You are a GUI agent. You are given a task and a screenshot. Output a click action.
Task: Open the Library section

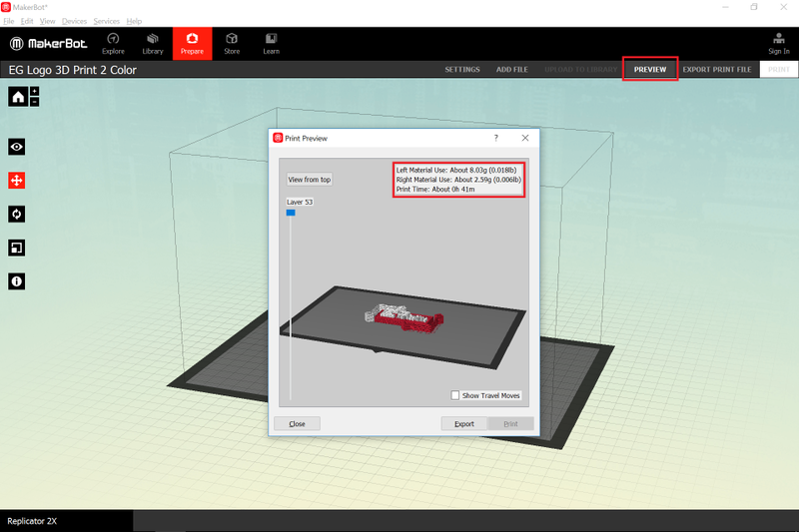[x=153, y=44]
